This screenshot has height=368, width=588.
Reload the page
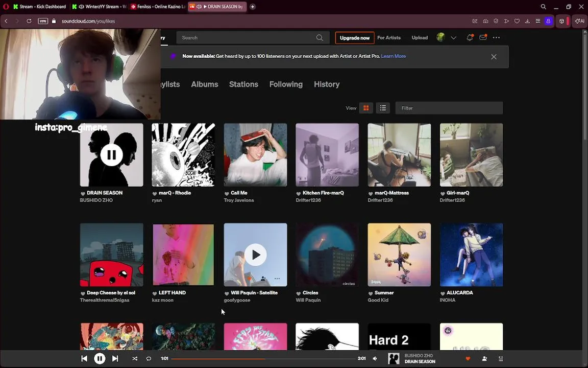click(29, 21)
